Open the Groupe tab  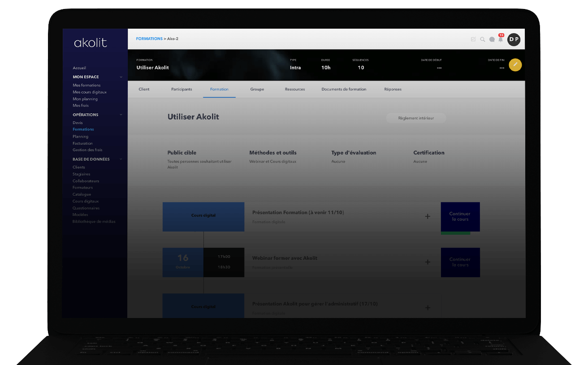257,89
